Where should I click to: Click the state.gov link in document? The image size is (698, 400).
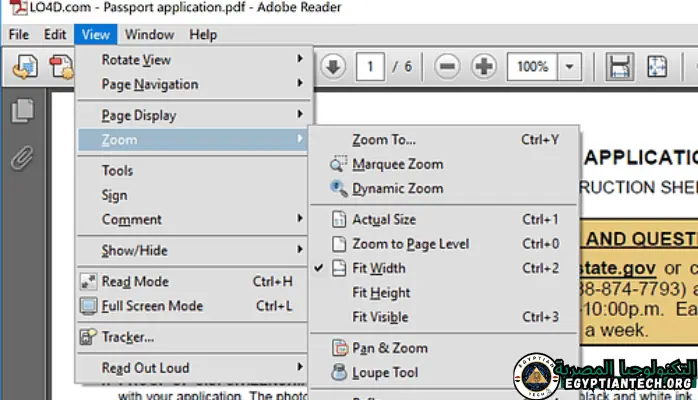click(619, 268)
